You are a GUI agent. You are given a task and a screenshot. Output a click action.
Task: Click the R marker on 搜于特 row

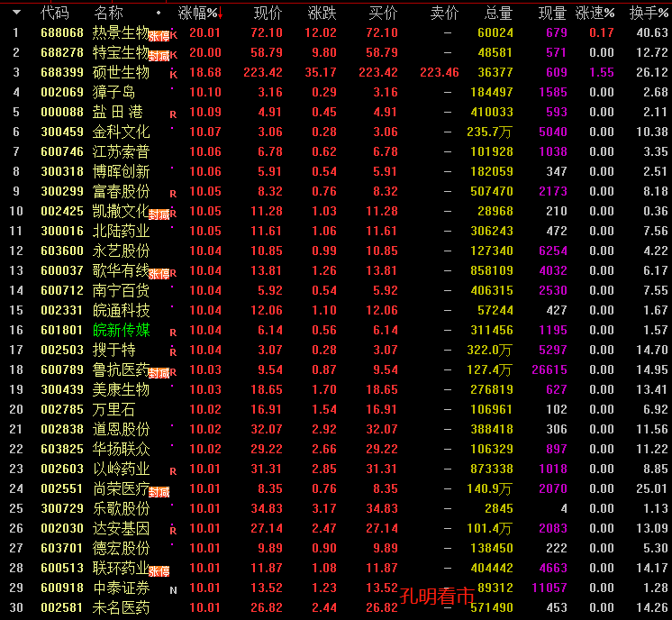[x=173, y=352]
